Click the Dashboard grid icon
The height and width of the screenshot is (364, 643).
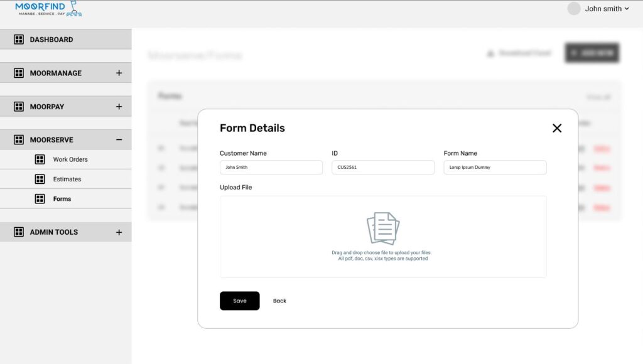(x=19, y=40)
